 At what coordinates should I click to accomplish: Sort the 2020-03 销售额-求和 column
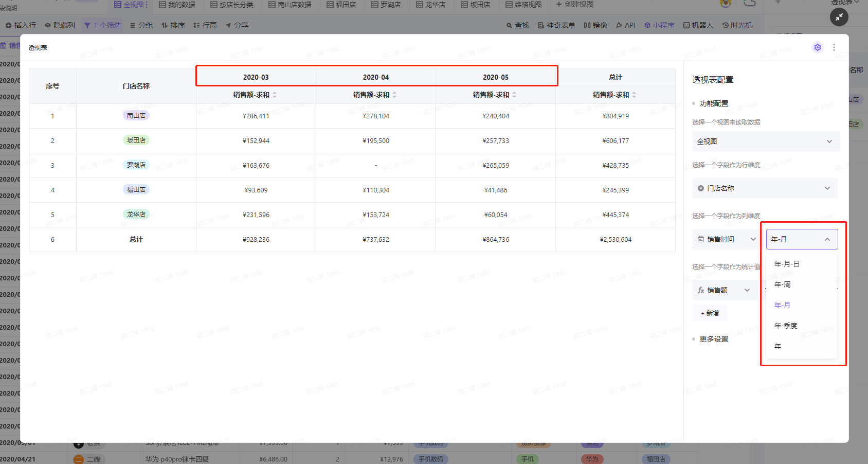pyautogui.click(x=275, y=95)
